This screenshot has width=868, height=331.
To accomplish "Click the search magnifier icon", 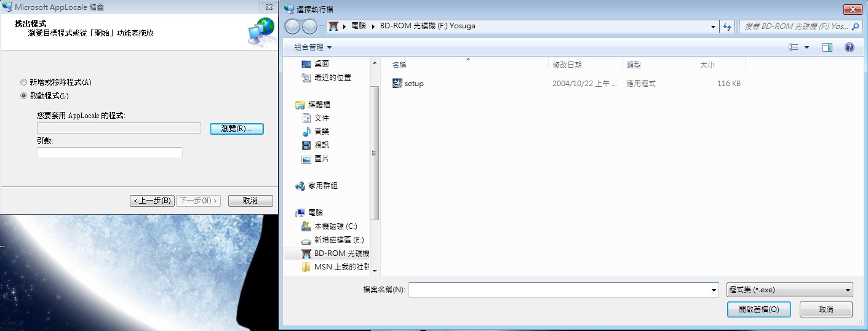I will tap(856, 26).
